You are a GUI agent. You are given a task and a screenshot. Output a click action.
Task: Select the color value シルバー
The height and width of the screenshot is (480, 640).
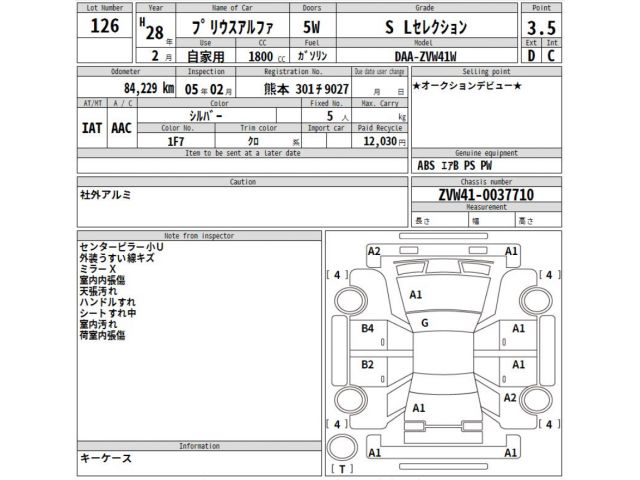[206, 116]
